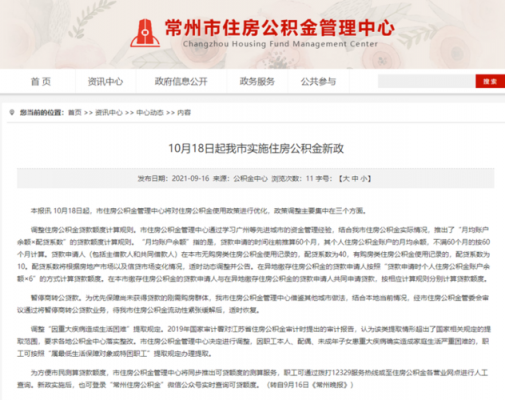
Task: Follow the 资讯中心 breadcrumb link
Action: pos(109,112)
